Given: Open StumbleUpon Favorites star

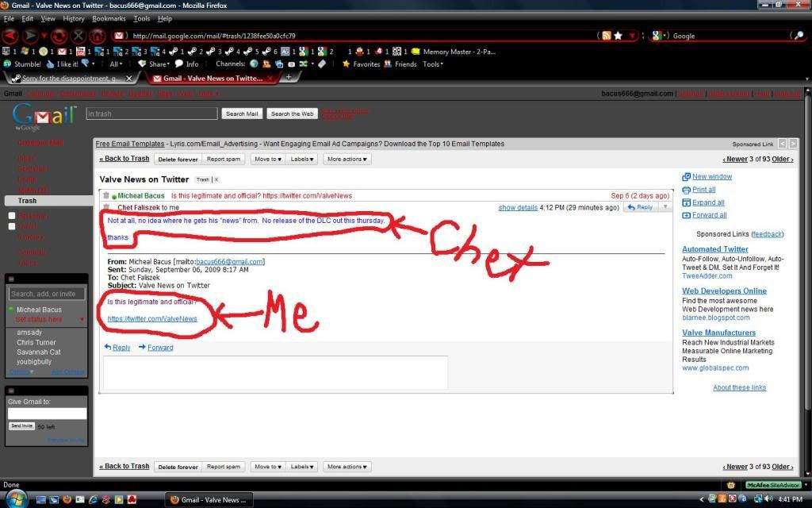Looking at the screenshot, I should (x=361, y=64).
